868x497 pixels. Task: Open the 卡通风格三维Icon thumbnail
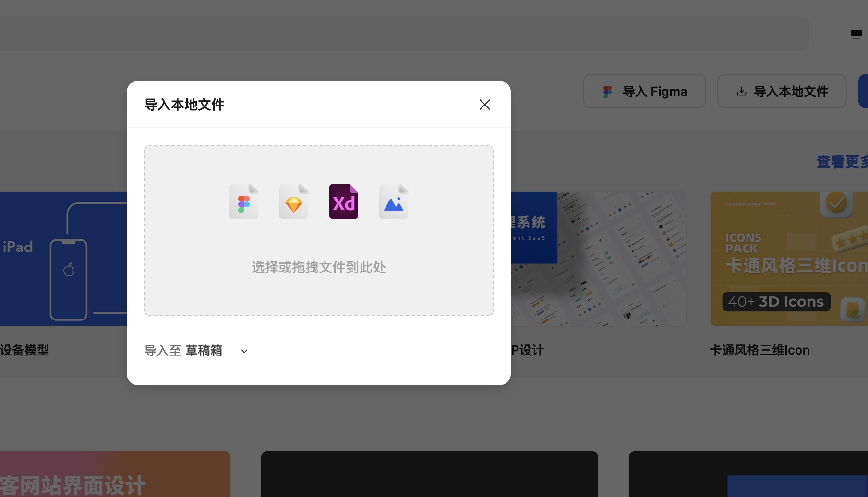point(789,259)
